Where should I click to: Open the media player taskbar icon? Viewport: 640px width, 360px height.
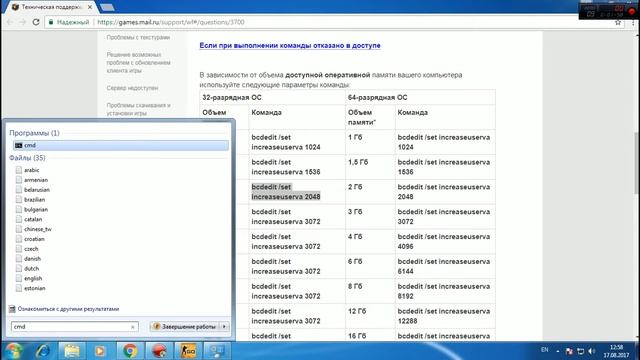point(100,351)
